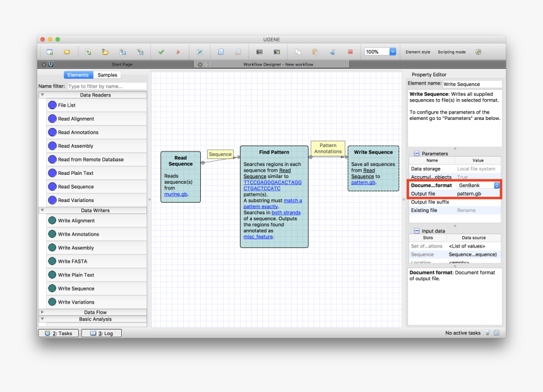
Task: Click the configure parameters wizard icon
Action: point(200,52)
